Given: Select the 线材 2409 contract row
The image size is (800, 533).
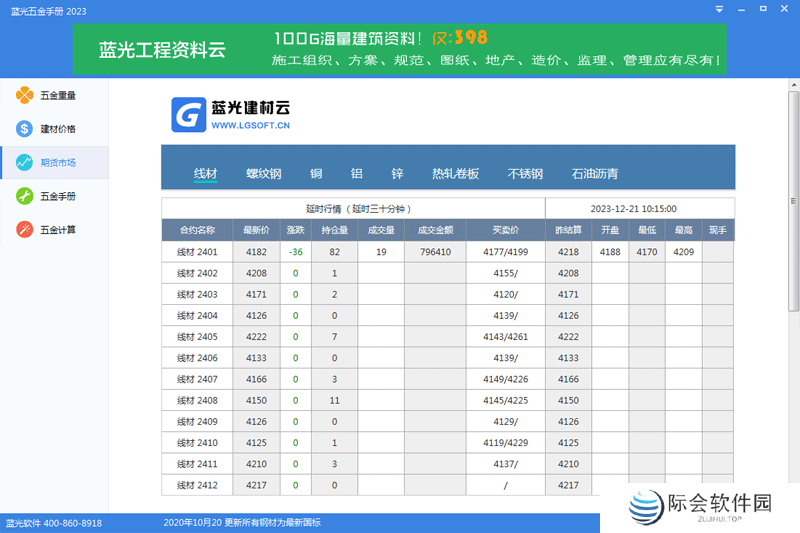Looking at the screenshot, I should click(x=448, y=422).
